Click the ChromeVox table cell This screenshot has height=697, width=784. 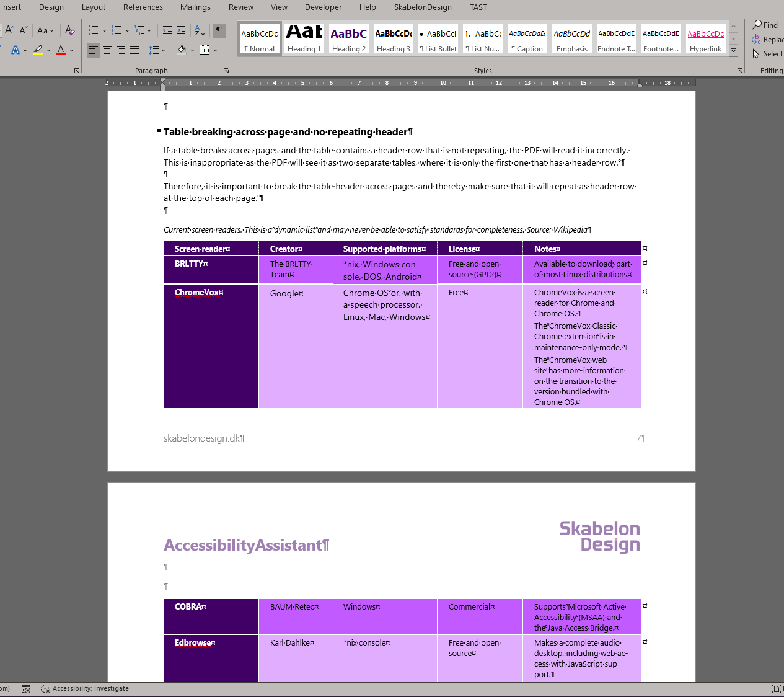pyautogui.click(x=211, y=346)
